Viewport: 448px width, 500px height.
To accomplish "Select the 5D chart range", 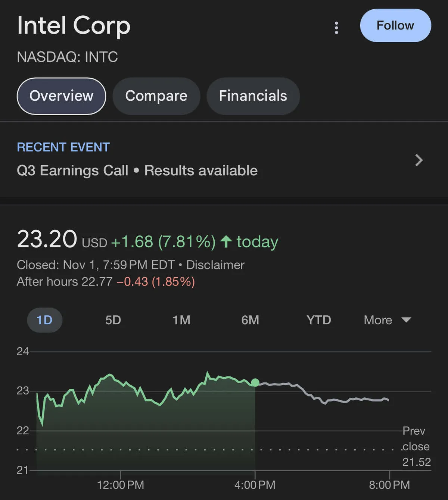I will pyautogui.click(x=113, y=320).
